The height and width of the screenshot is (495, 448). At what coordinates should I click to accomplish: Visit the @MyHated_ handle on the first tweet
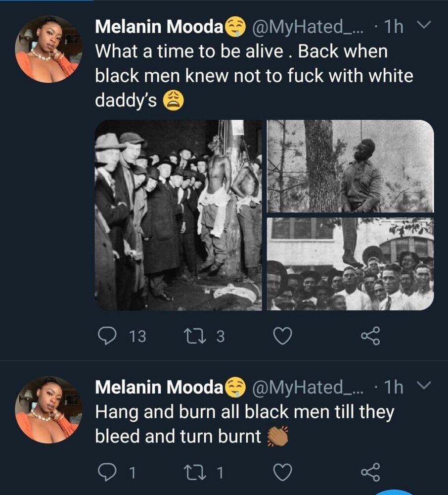click(x=308, y=28)
